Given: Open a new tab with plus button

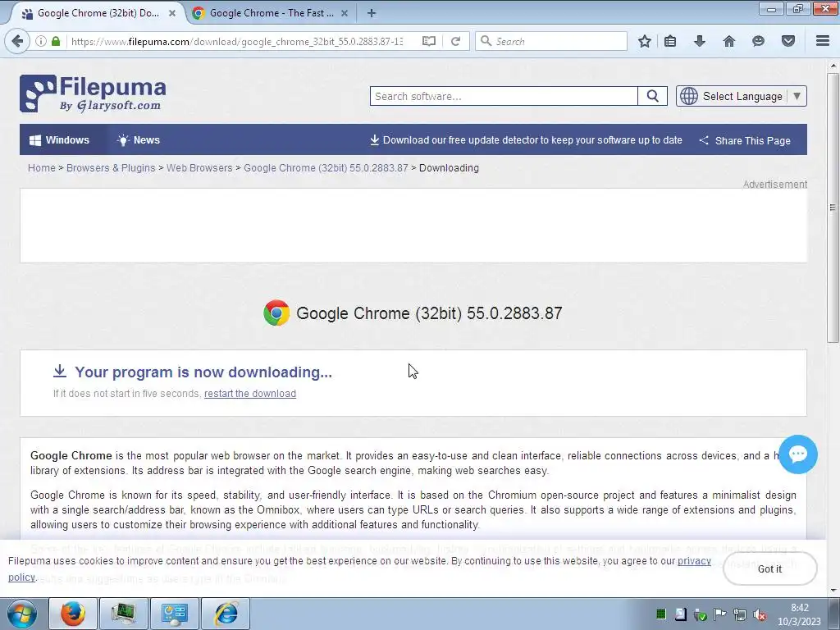Looking at the screenshot, I should pyautogui.click(x=372, y=13).
